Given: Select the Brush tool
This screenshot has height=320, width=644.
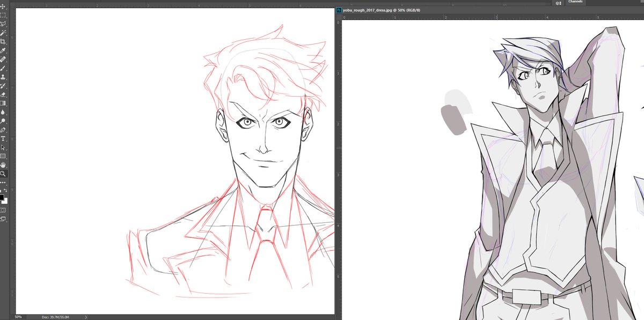Looking at the screenshot, I should click(x=4, y=69).
